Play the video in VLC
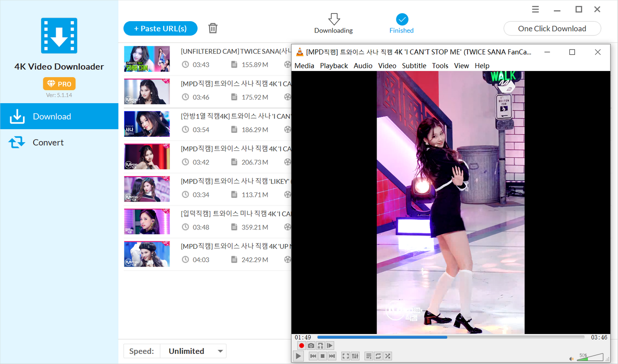The image size is (618, 364). tap(299, 356)
